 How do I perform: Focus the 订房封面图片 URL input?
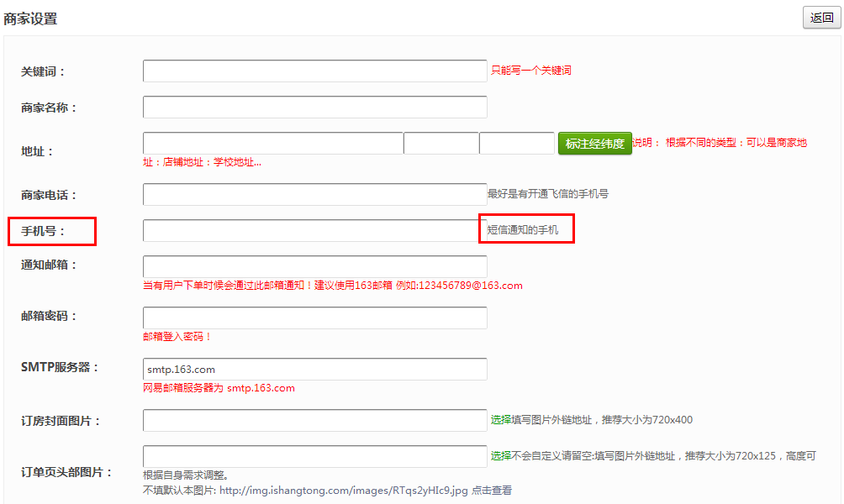(x=314, y=421)
